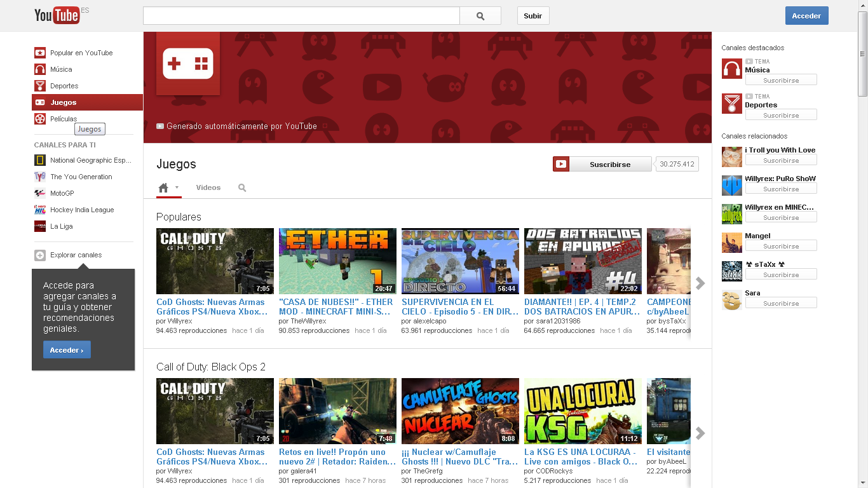The height and width of the screenshot is (488, 868).
Task: Switch to the Videos tab
Action: pos(208,187)
